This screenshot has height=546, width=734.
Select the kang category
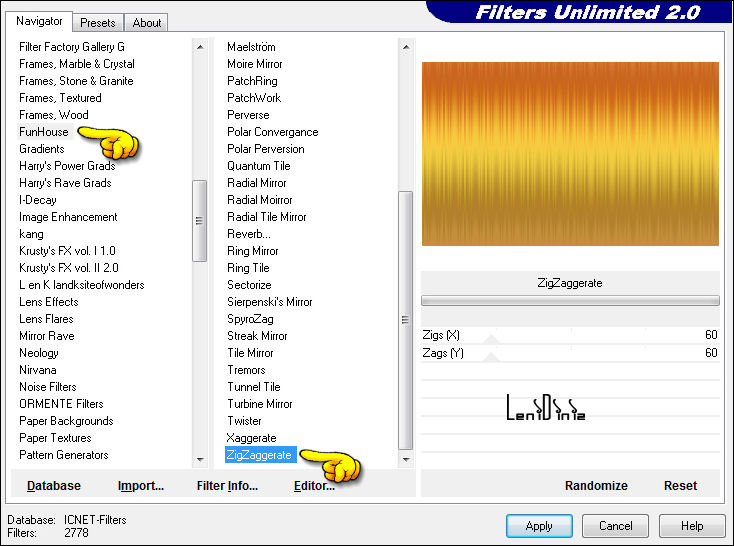tap(31, 234)
